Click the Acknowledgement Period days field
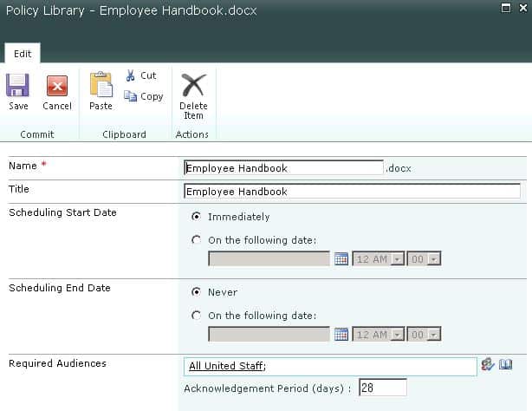Viewport: 532px width, 411px height. (x=382, y=388)
